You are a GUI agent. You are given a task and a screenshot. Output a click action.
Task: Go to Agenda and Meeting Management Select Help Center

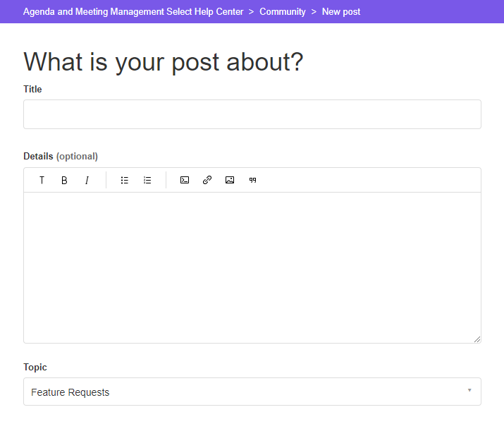[133, 11]
